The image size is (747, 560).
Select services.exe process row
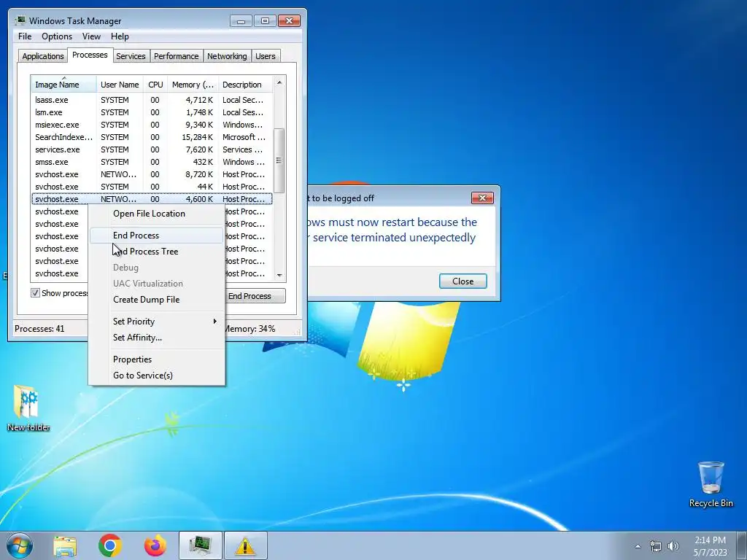click(152, 149)
